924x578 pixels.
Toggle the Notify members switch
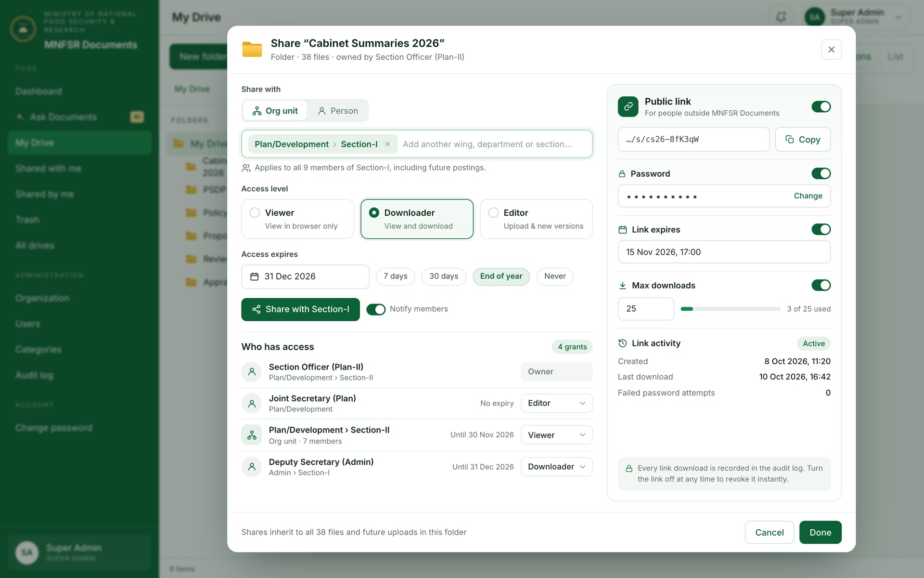(x=376, y=309)
